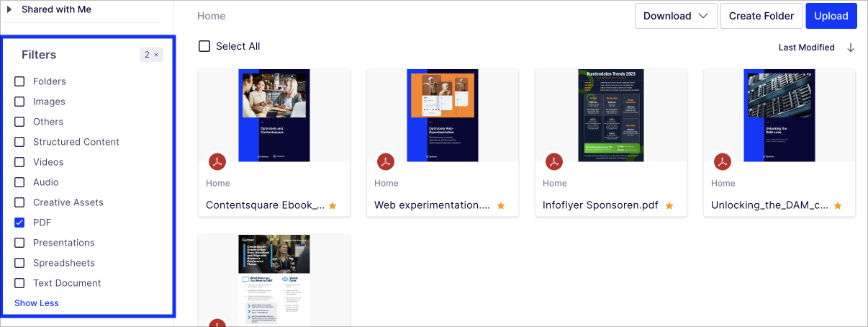Unstar the Infoflyer Sponsoren.pdf file

pyautogui.click(x=669, y=206)
